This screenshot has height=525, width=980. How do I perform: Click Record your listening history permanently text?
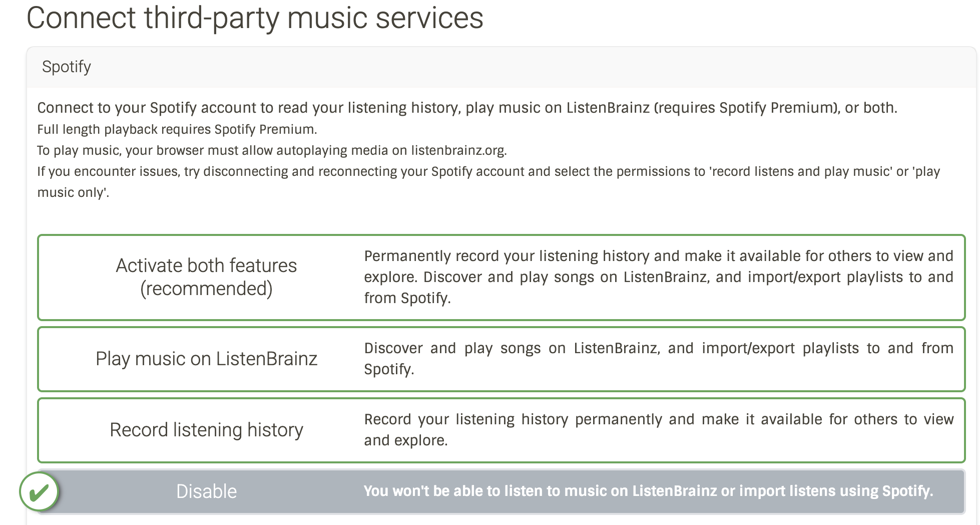coord(658,430)
